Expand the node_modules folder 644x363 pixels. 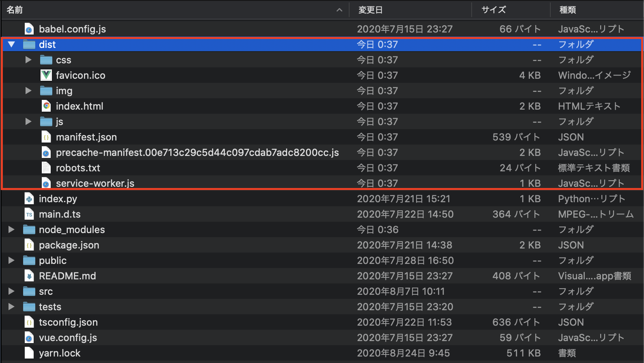pos(11,229)
